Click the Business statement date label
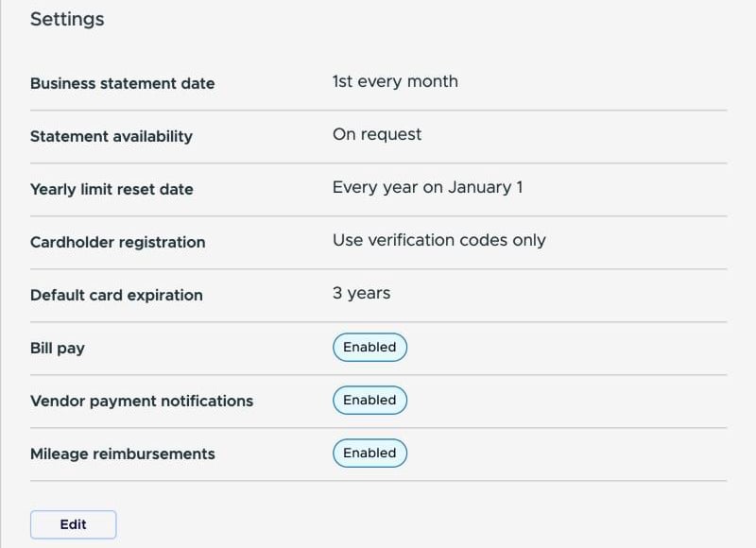This screenshot has height=548, width=756. point(123,83)
